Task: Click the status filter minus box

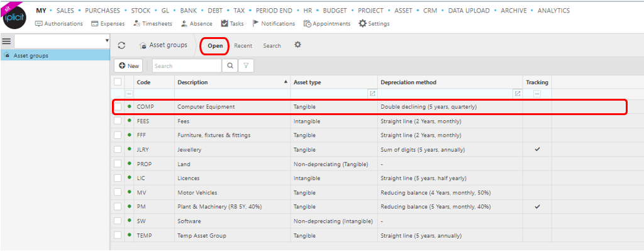Action: 129,94
